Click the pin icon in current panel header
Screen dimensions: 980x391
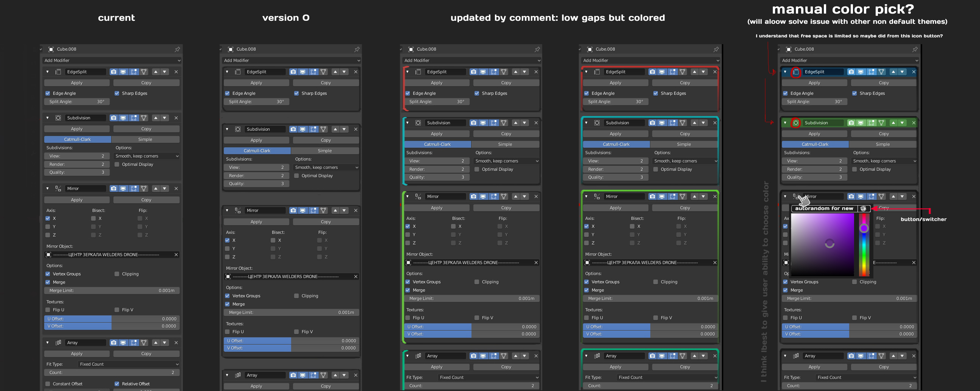pyautogui.click(x=177, y=49)
